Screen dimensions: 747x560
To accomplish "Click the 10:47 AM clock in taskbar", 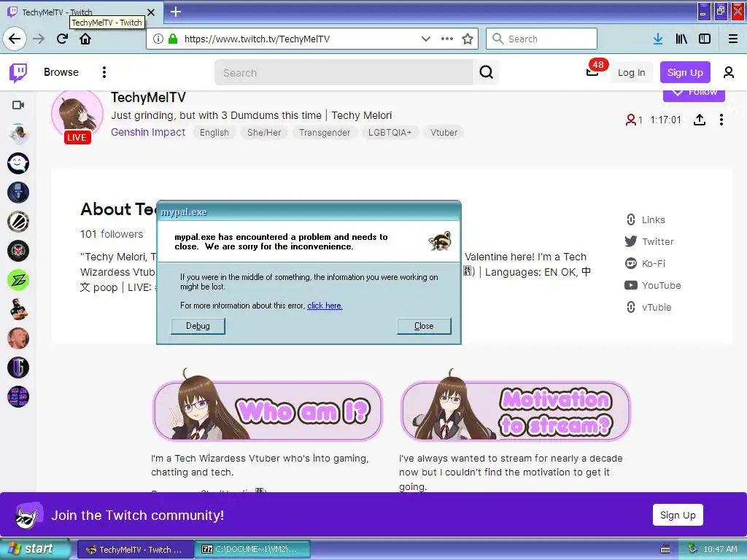I will [x=720, y=549].
